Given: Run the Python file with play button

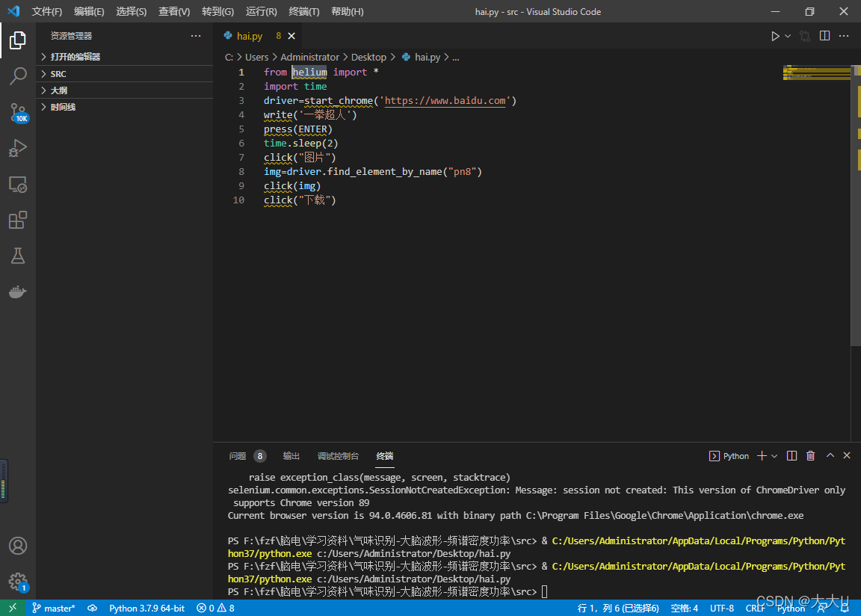Looking at the screenshot, I should (775, 36).
